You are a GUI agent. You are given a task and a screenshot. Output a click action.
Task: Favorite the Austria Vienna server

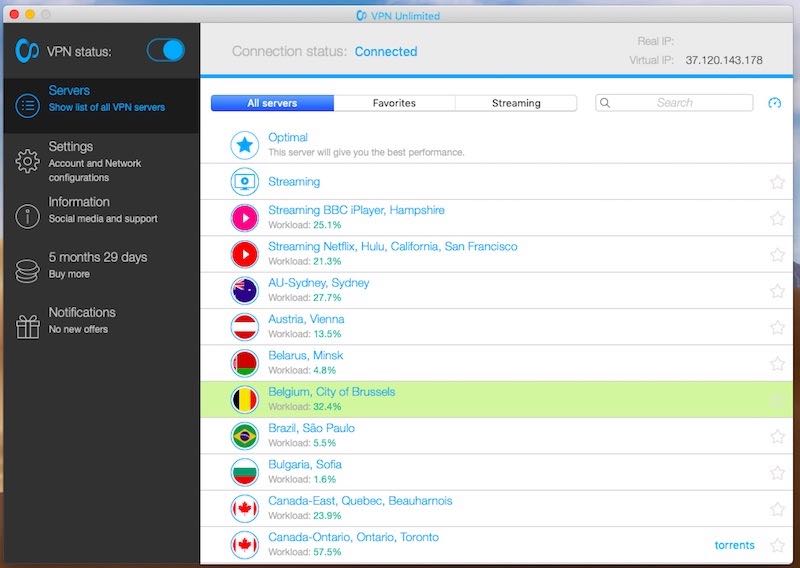(x=777, y=327)
